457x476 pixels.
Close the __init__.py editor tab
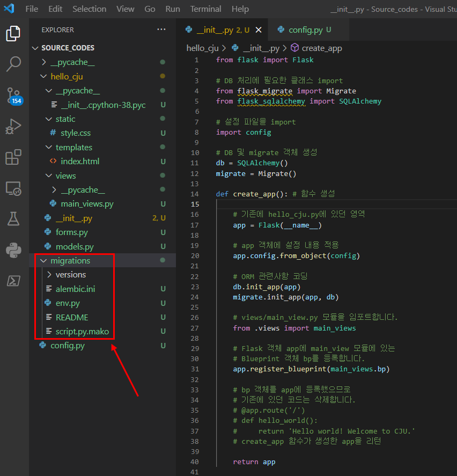click(x=259, y=30)
